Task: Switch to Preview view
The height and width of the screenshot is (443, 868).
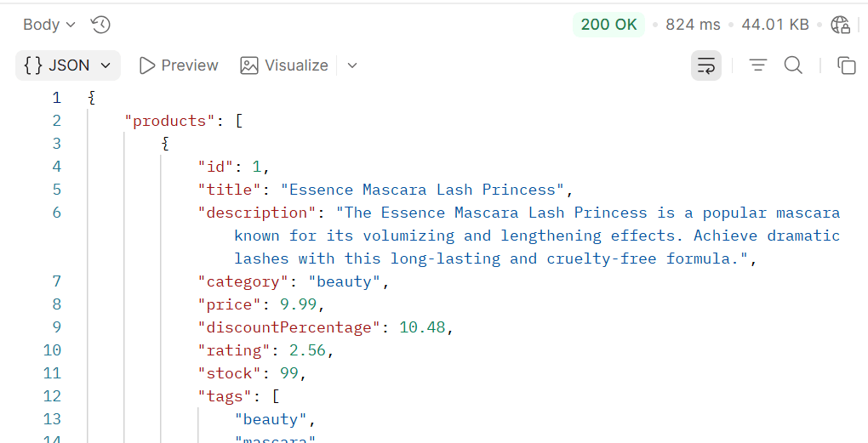Action: (x=178, y=65)
